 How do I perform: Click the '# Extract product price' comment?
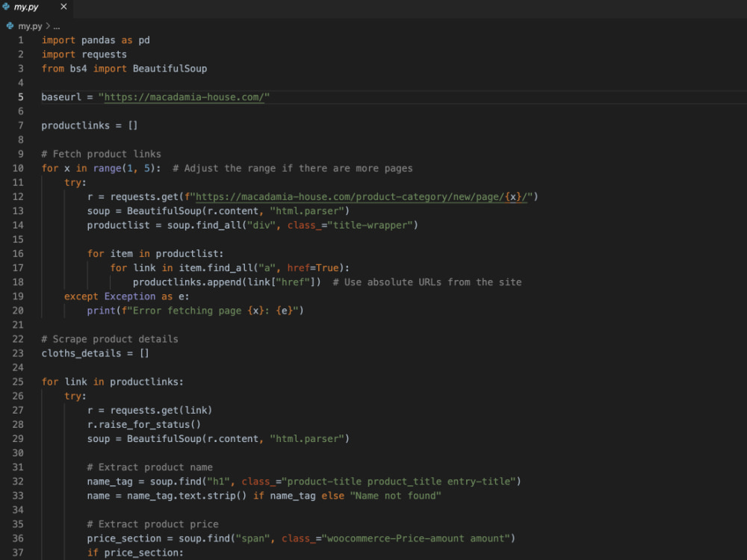coord(152,524)
